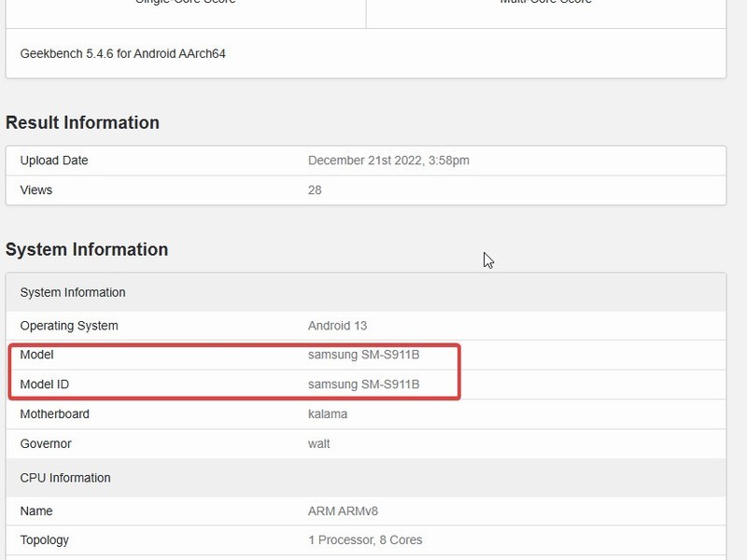
Task: Click the Operating System label
Action: click(69, 326)
